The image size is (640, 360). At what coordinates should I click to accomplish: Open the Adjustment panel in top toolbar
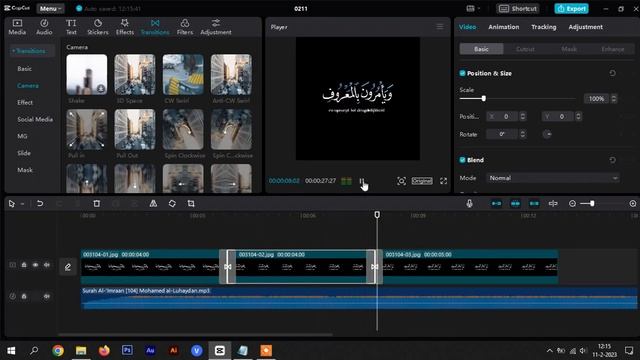pyautogui.click(x=216, y=27)
